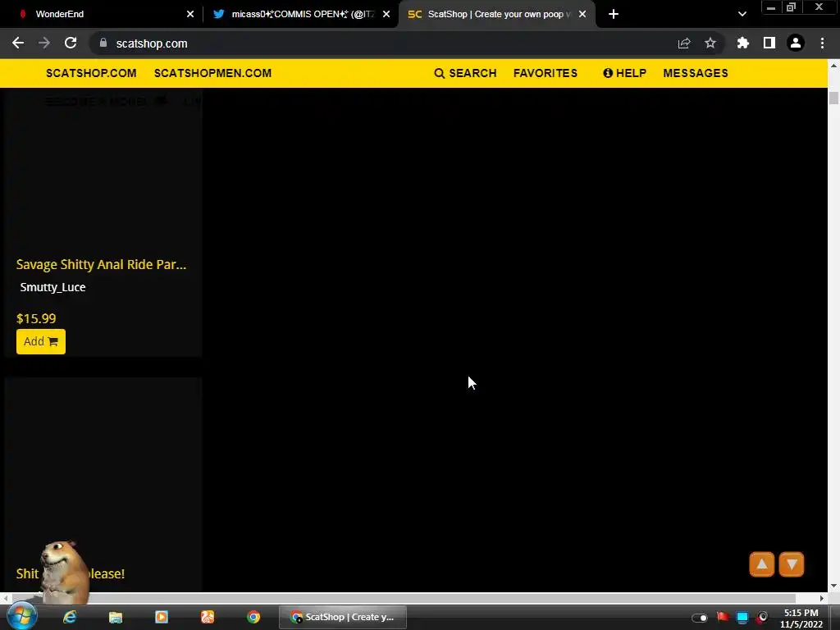The image size is (840, 630).
Task: Open SCATSHOP.COM in the yellow navbar
Action: click(91, 73)
